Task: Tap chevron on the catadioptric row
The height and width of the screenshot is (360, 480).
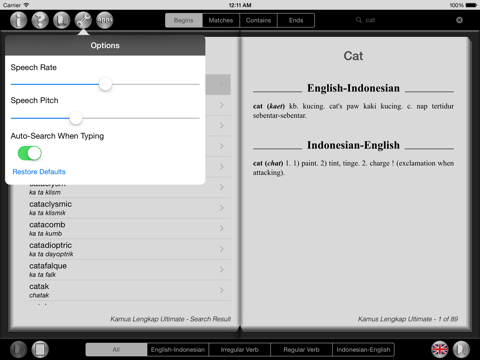Action: 222,249
